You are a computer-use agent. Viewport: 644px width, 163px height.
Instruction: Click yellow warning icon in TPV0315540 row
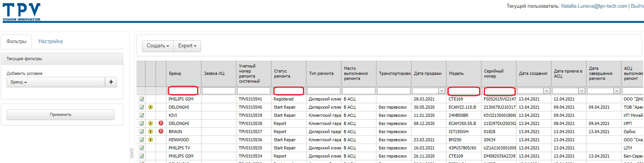tap(150, 107)
